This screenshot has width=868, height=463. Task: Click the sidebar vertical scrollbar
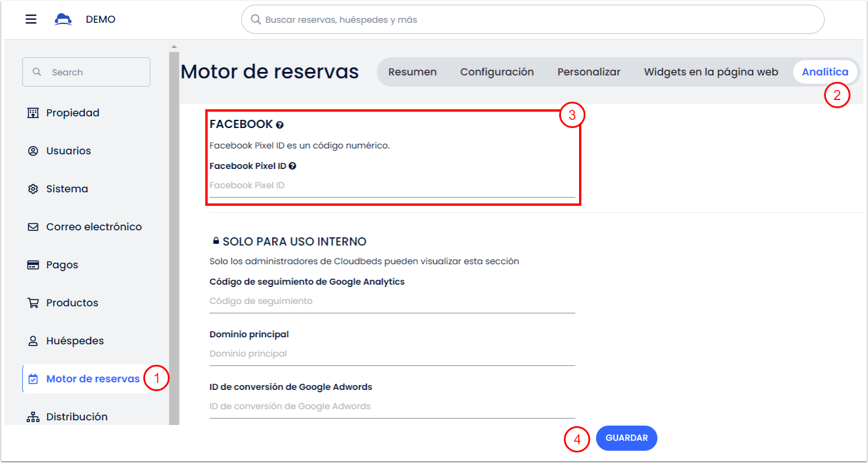pos(174,239)
